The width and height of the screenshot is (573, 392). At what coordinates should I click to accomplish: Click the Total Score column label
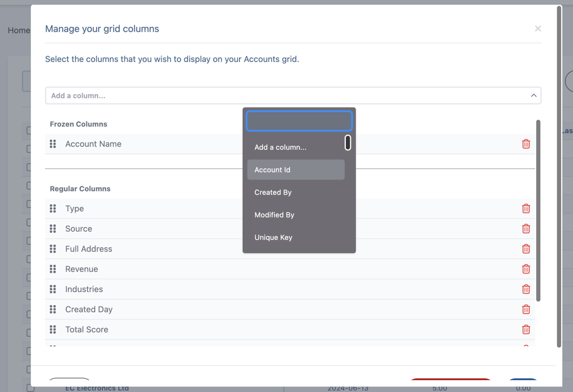click(x=87, y=329)
